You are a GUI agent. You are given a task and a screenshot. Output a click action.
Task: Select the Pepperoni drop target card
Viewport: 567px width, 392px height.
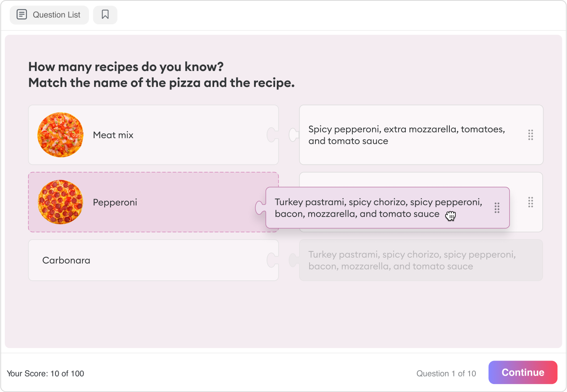[153, 202]
